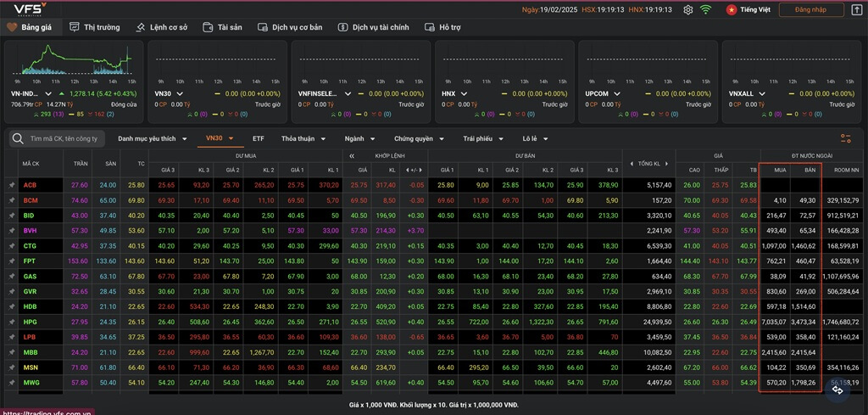Click the MÃ CK column header
868x415 pixels.
coord(30,164)
